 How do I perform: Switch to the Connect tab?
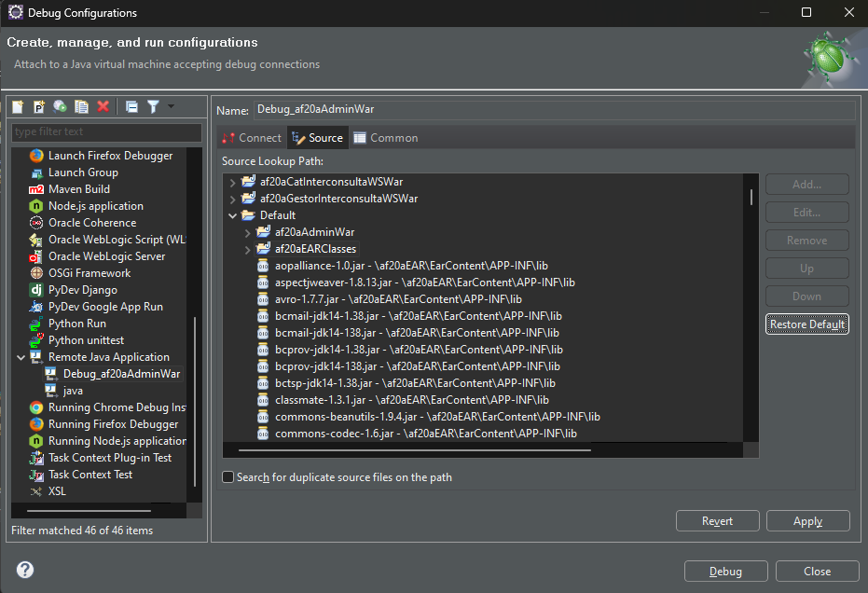pyautogui.click(x=252, y=138)
